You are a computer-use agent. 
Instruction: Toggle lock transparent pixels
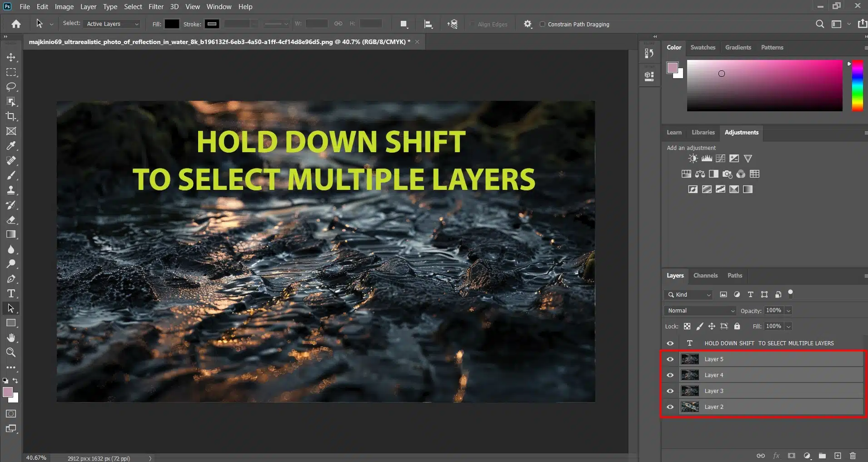click(x=687, y=326)
